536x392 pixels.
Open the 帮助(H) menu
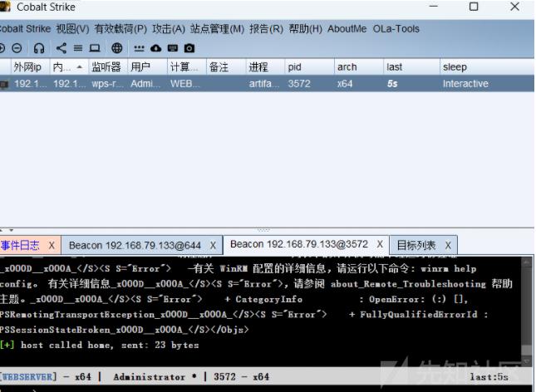coord(306,29)
